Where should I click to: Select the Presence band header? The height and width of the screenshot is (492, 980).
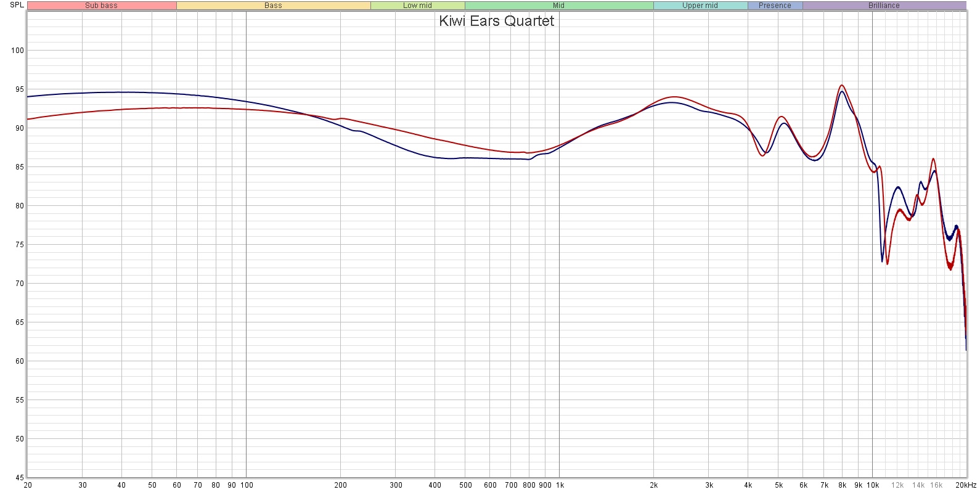point(775,6)
